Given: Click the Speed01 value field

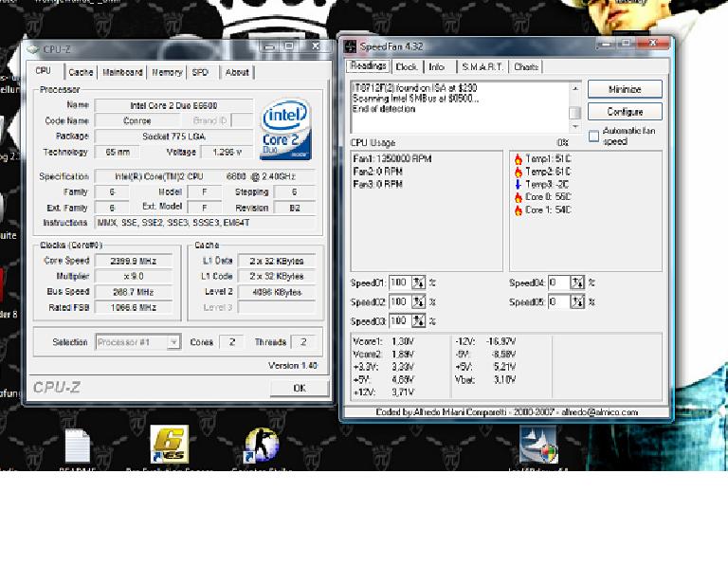Looking at the screenshot, I should click(400, 282).
